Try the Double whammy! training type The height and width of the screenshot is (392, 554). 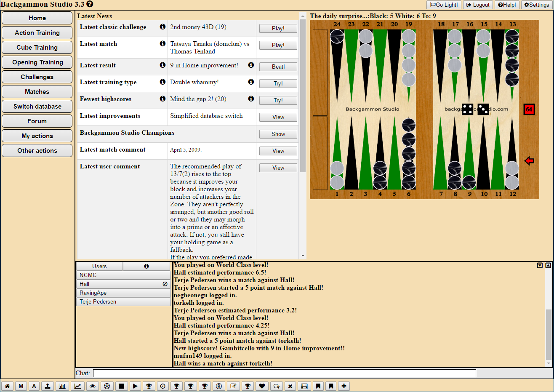click(x=278, y=83)
